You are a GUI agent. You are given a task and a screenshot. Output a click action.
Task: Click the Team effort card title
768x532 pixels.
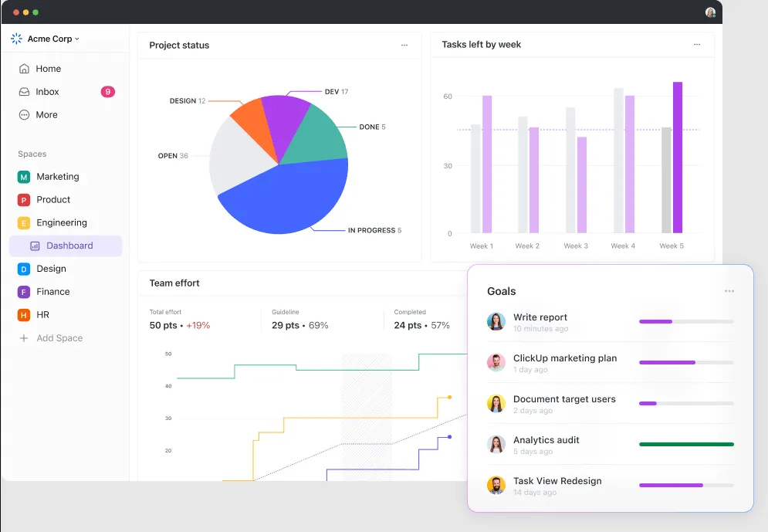(x=174, y=283)
